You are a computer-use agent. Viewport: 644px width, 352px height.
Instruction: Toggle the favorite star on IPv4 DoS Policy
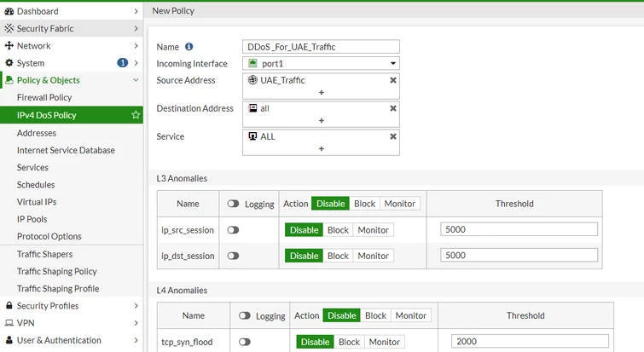pos(136,115)
